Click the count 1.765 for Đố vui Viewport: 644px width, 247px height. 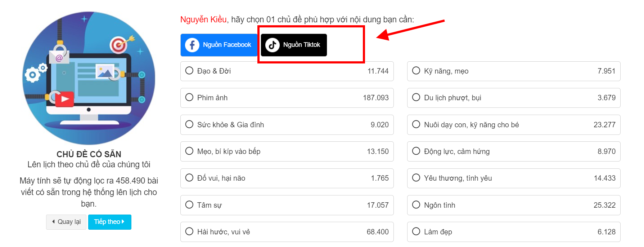pyautogui.click(x=380, y=178)
